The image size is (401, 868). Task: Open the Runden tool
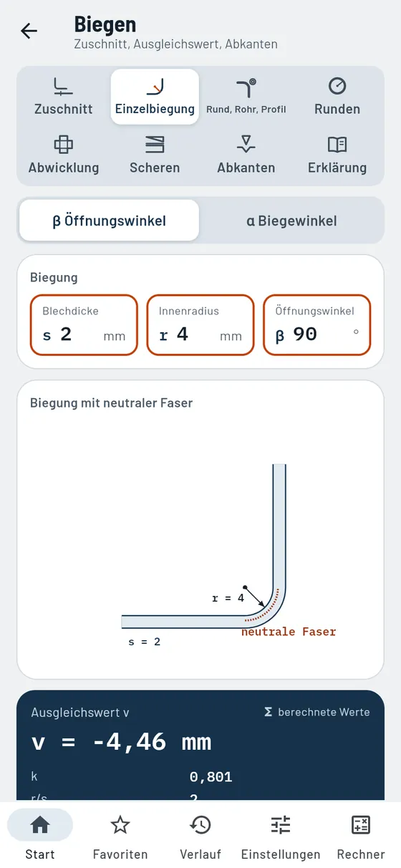[337, 97]
